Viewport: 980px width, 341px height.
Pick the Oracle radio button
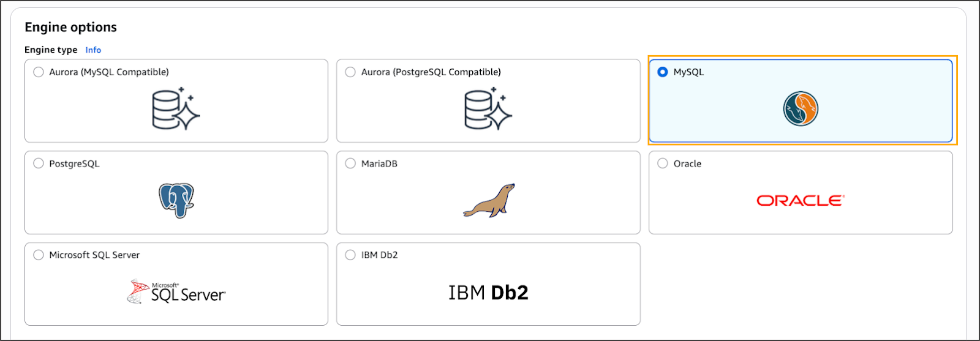pyautogui.click(x=663, y=163)
